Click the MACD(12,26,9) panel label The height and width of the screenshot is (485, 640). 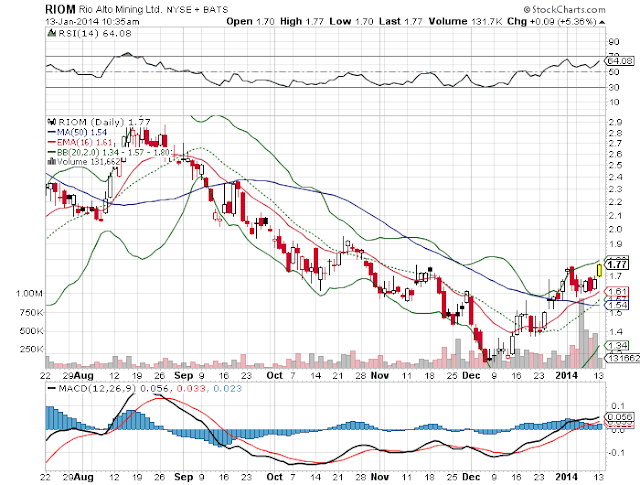point(98,388)
